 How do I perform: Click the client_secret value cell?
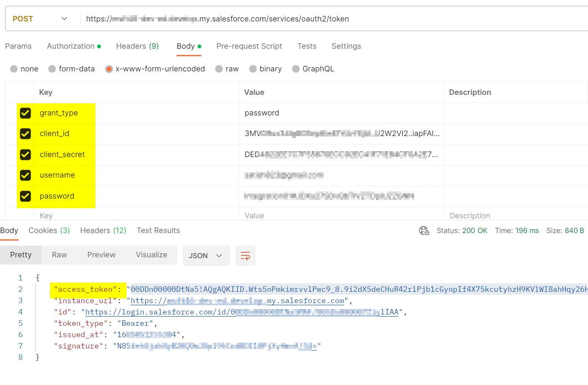(x=341, y=155)
